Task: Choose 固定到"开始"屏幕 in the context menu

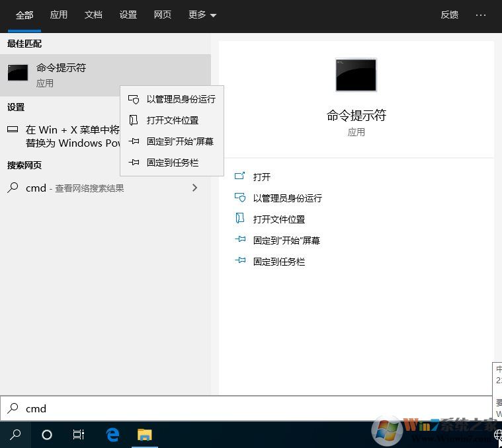Action: 171,141
